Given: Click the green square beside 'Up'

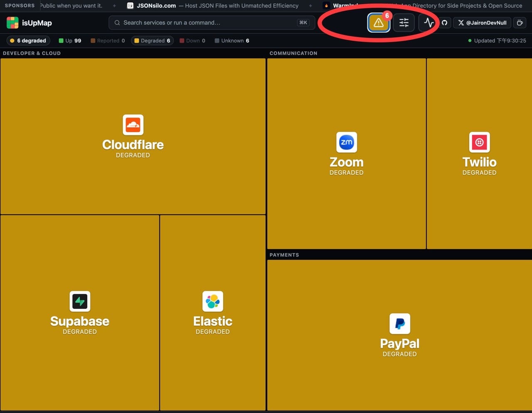Looking at the screenshot, I should [61, 41].
